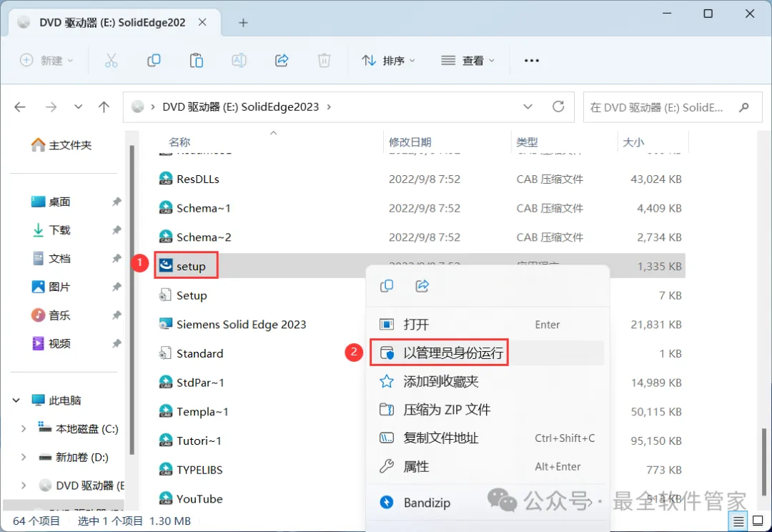Image resolution: width=772 pixels, height=532 pixels.
Task: Open the 新建 new item dropdown
Action: [46, 61]
